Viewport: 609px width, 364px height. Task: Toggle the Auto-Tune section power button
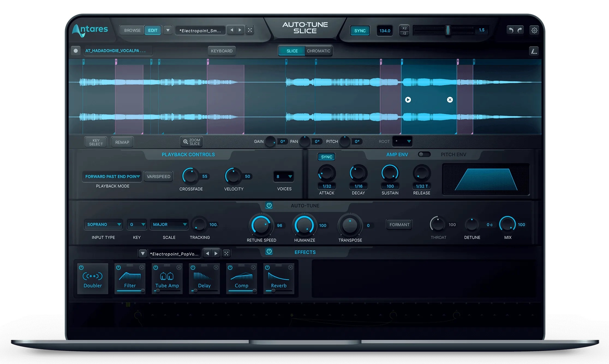point(269,205)
